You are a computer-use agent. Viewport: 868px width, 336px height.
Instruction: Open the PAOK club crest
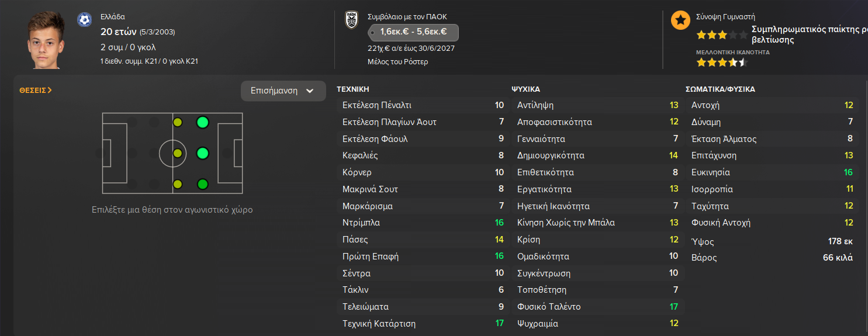[351, 20]
